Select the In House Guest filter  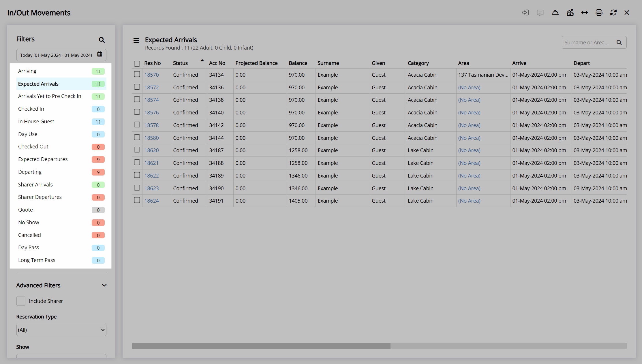click(61, 122)
